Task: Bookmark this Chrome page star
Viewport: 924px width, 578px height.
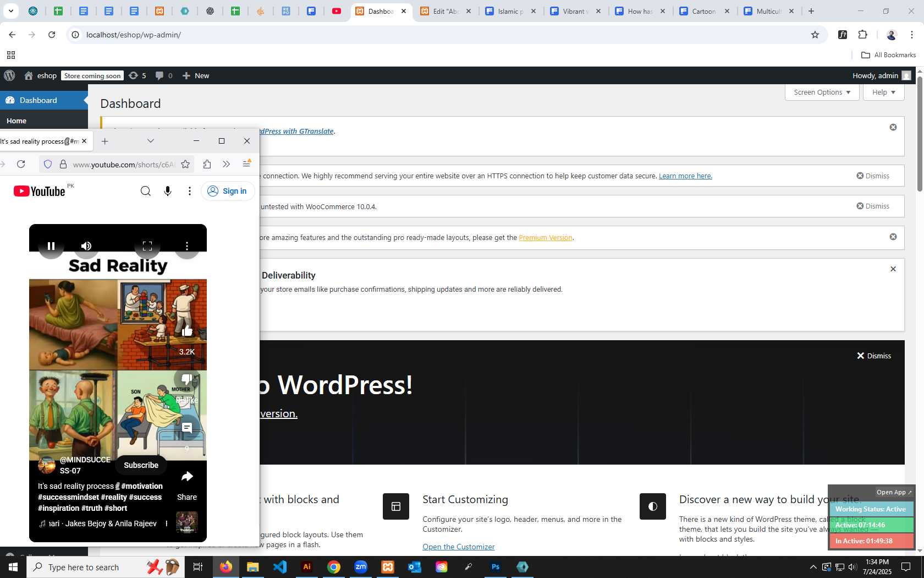Action: [x=815, y=35]
